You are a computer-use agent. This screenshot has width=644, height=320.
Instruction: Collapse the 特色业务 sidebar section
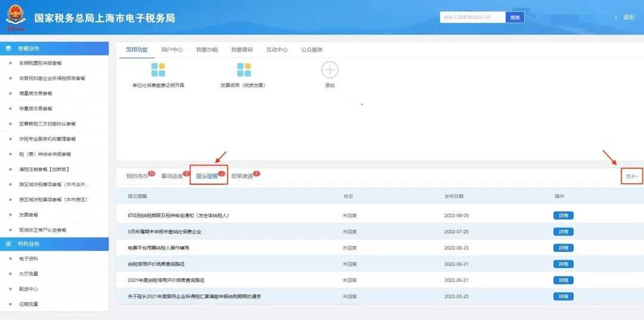tap(55, 244)
